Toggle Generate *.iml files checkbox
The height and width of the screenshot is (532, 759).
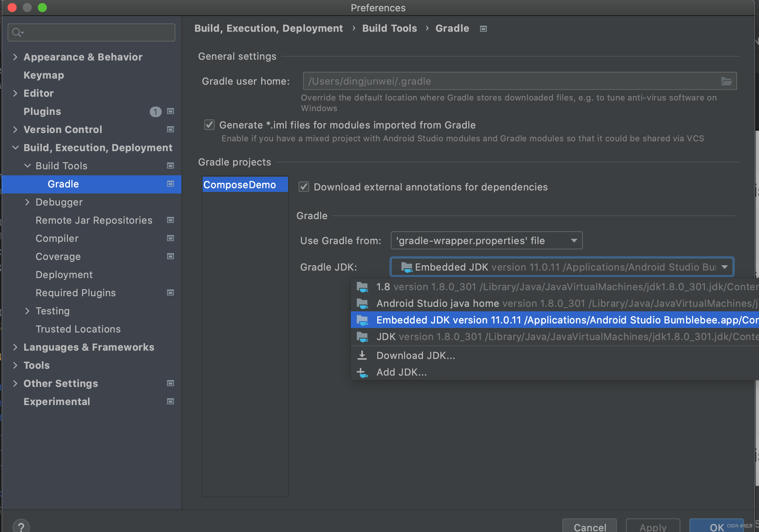click(x=209, y=125)
